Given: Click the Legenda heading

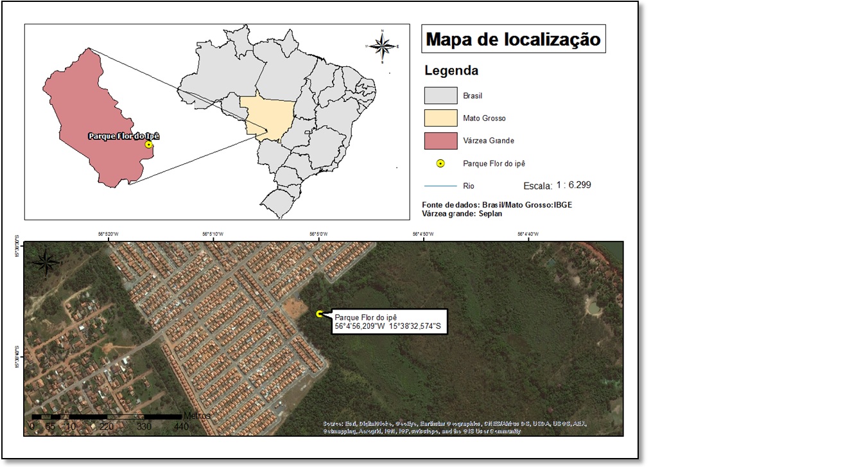Looking at the screenshot, I should coord(451,71).
